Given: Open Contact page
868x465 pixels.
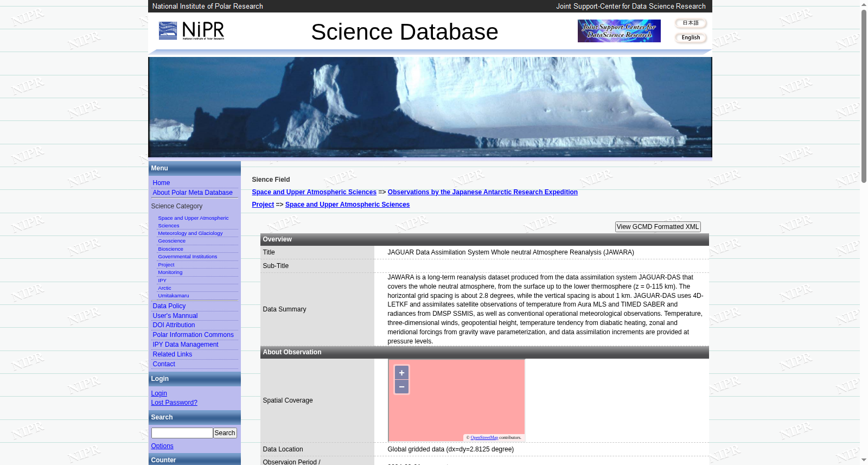Looking at the screenshot, I should point(164,364).
